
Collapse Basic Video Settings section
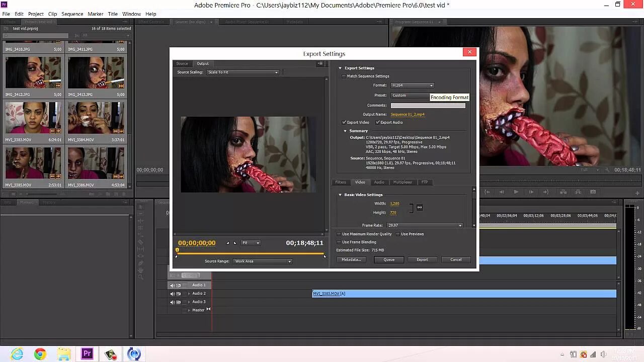(x=340, y=195)
